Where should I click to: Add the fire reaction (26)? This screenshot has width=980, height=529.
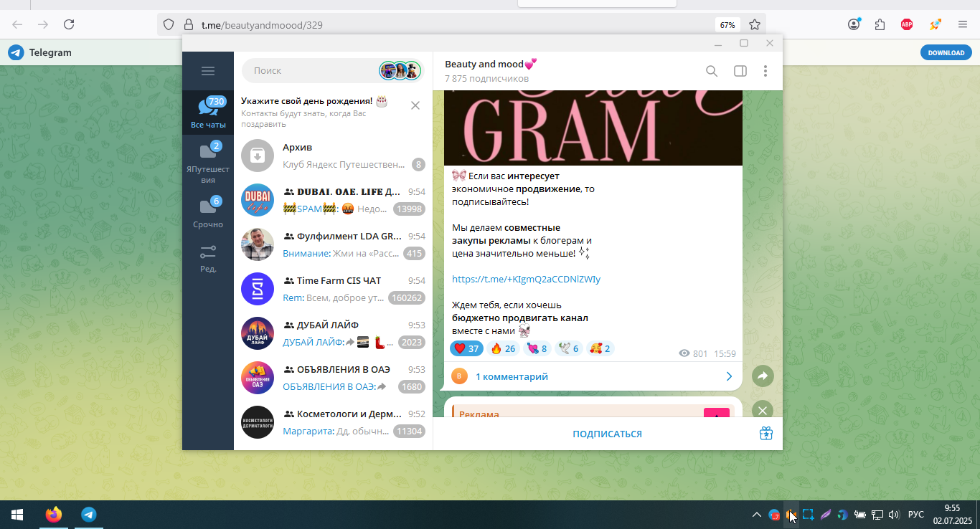pos(503,349)
